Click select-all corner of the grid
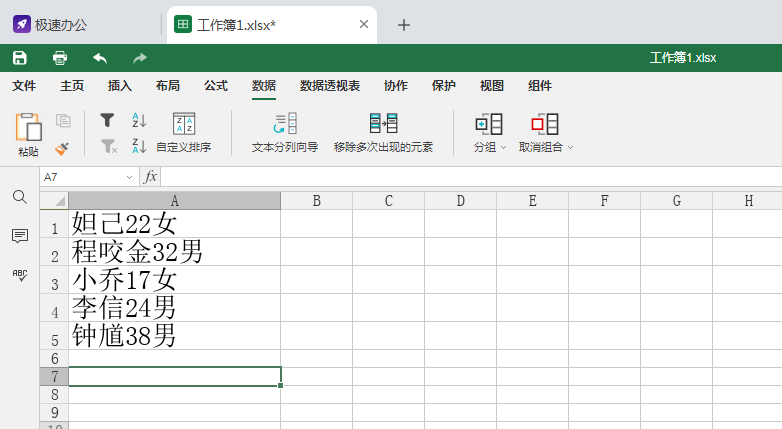The height and width of the screenshot is (429, 782). [x=54, y=201]
